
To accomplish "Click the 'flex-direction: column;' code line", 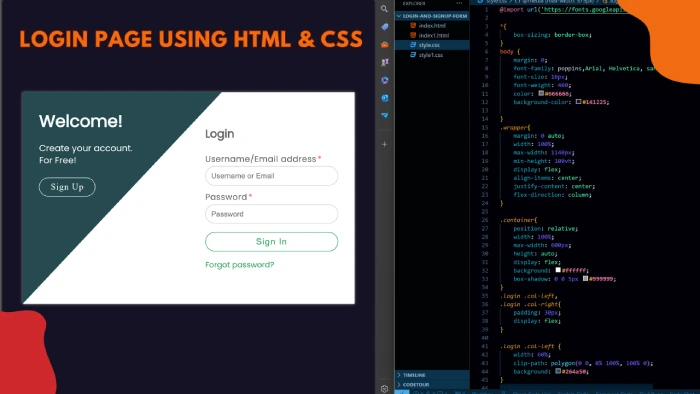I will 552,195.
